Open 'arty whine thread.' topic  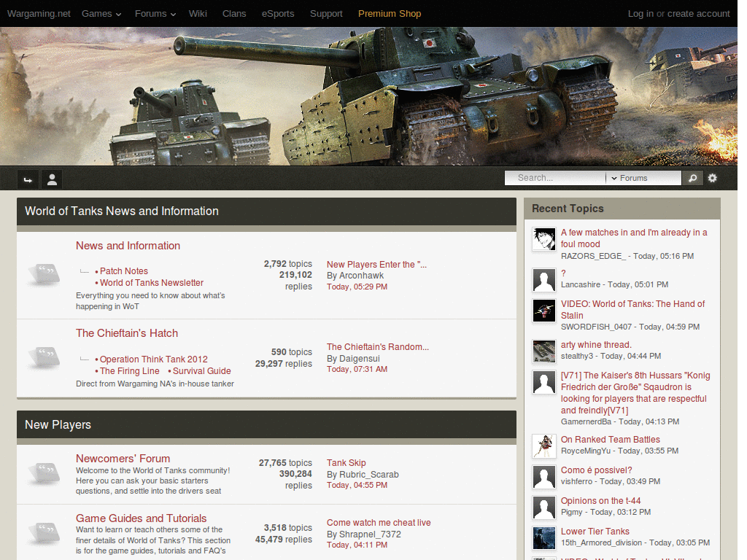[x=596, y=345]
